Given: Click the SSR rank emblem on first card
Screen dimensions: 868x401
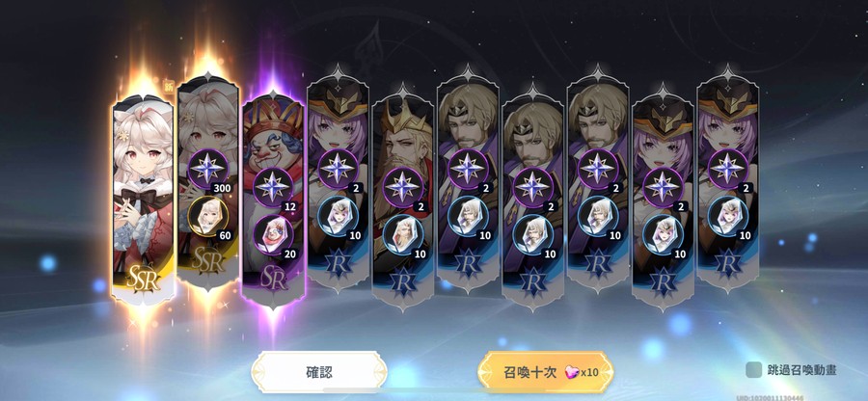Looking at the screenshot, I should [144, 281].
